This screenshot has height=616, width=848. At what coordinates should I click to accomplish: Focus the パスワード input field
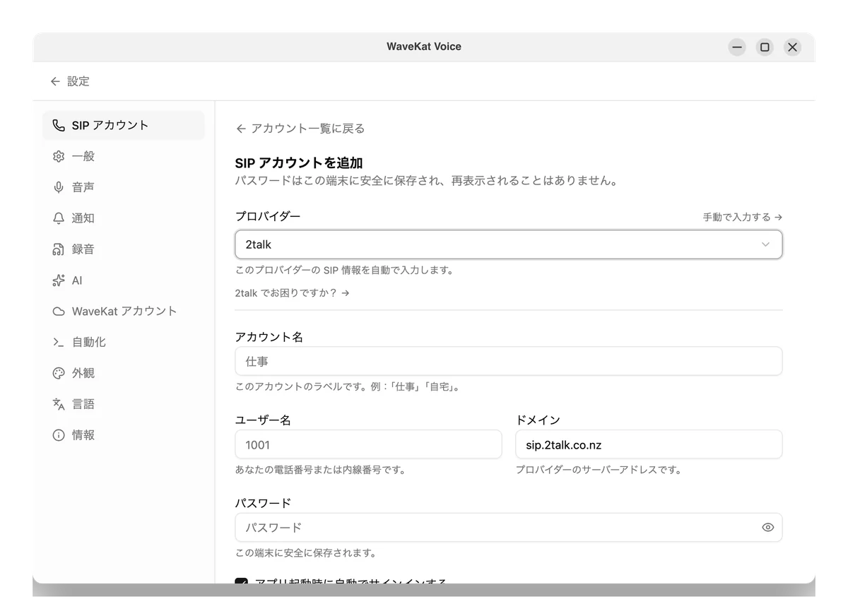(509, 527)
